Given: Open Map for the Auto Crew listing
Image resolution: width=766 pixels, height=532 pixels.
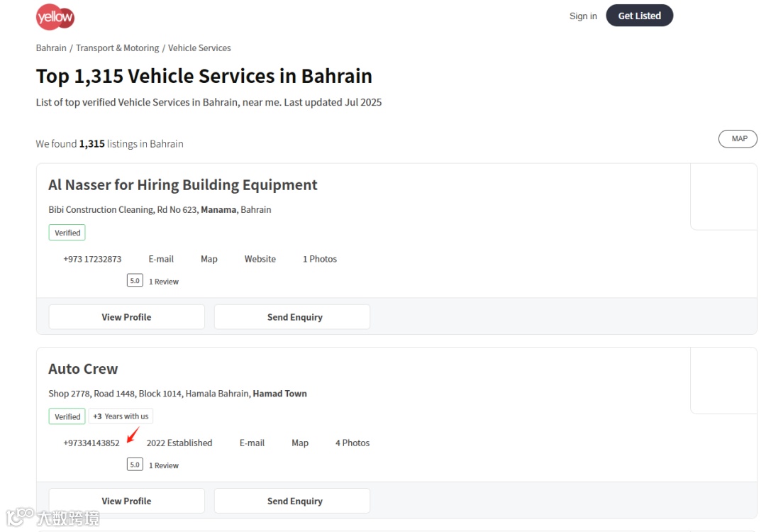Looking at the screenshot, I should pos(300,443).
